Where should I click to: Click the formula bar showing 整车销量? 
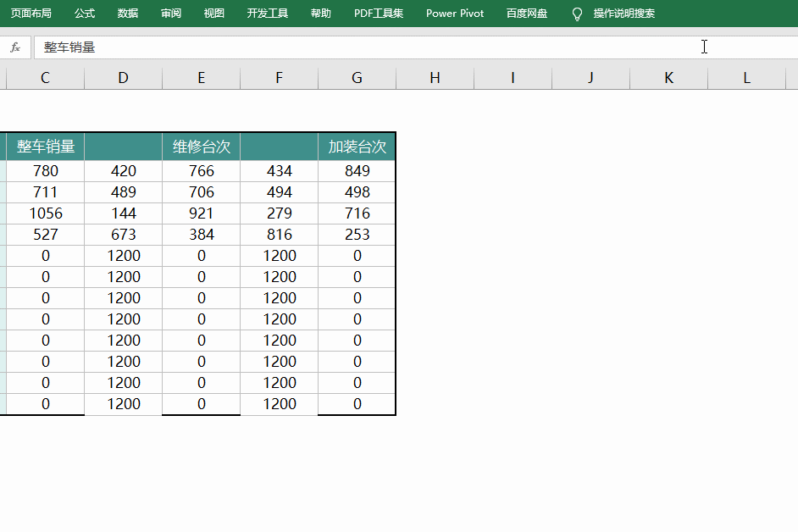(x=416, y=47)
